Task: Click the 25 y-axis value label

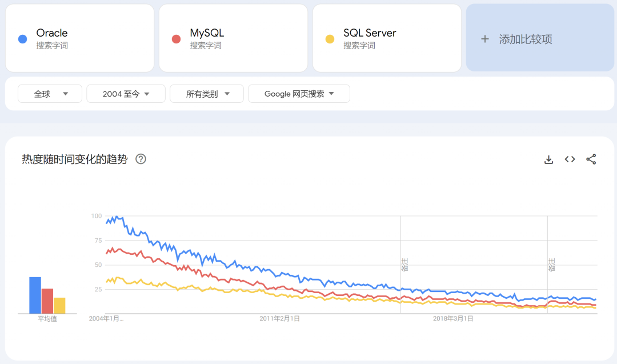Action: [x=98, y=289]
